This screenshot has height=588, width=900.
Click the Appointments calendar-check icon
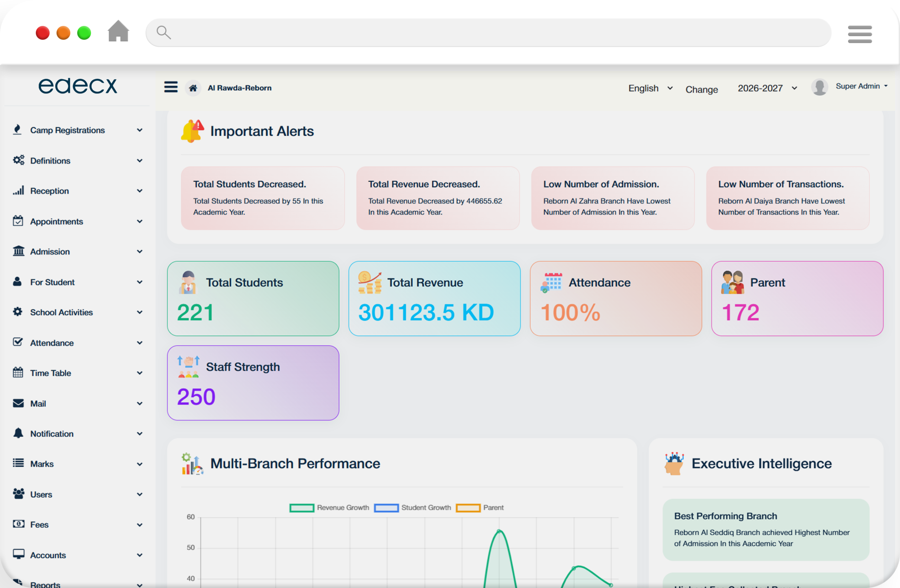click(18, 221)
